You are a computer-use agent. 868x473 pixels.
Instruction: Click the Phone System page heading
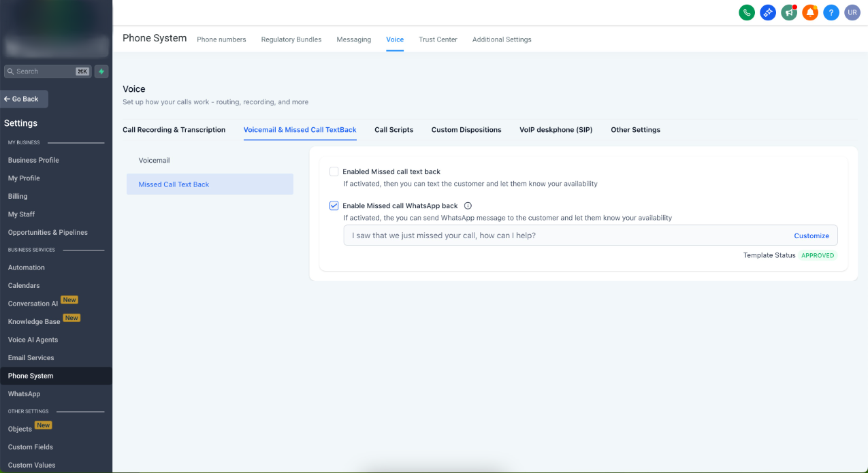(155, 38)
